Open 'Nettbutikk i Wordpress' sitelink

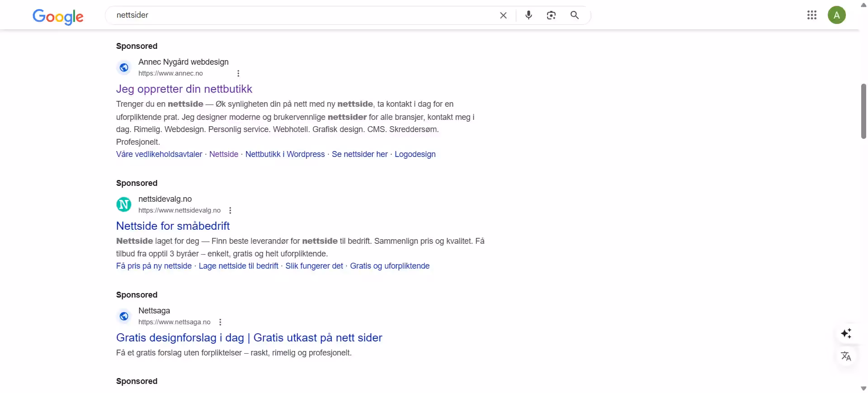click(285, 154)
